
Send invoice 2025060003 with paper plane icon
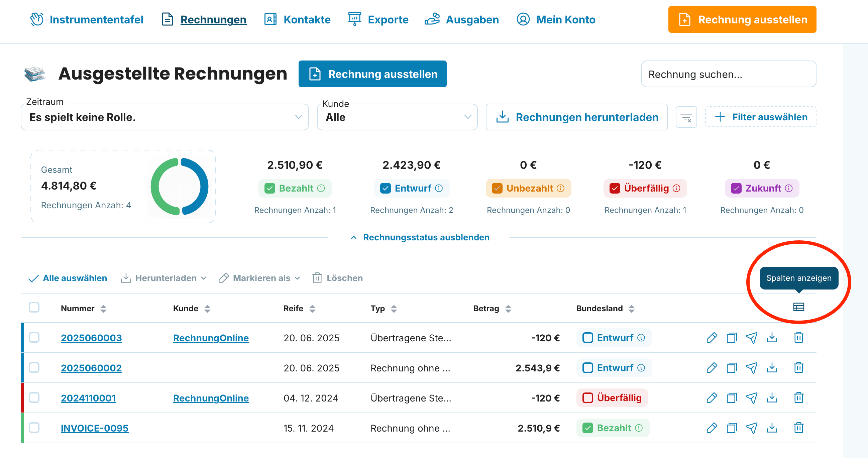point(751,337)
